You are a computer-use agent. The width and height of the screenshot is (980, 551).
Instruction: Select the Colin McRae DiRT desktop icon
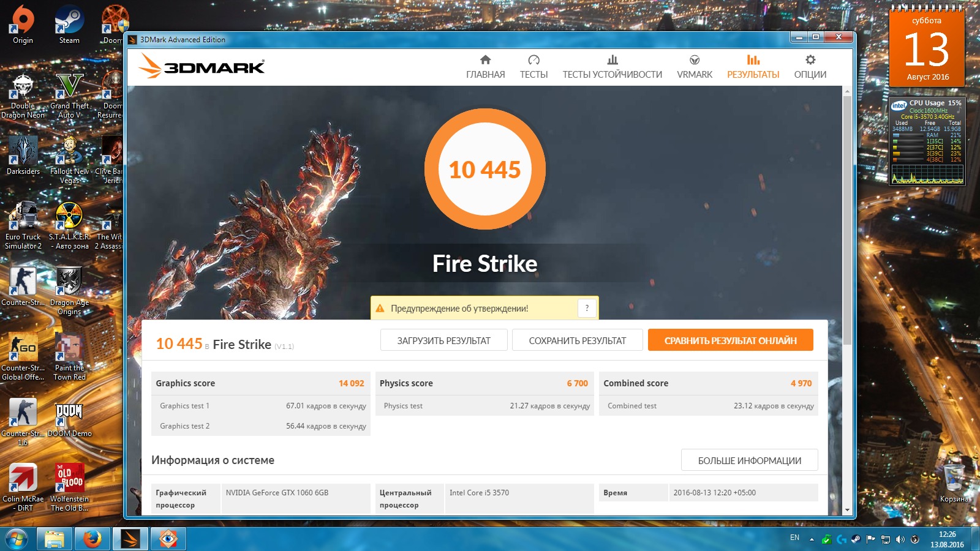[23, 488]
